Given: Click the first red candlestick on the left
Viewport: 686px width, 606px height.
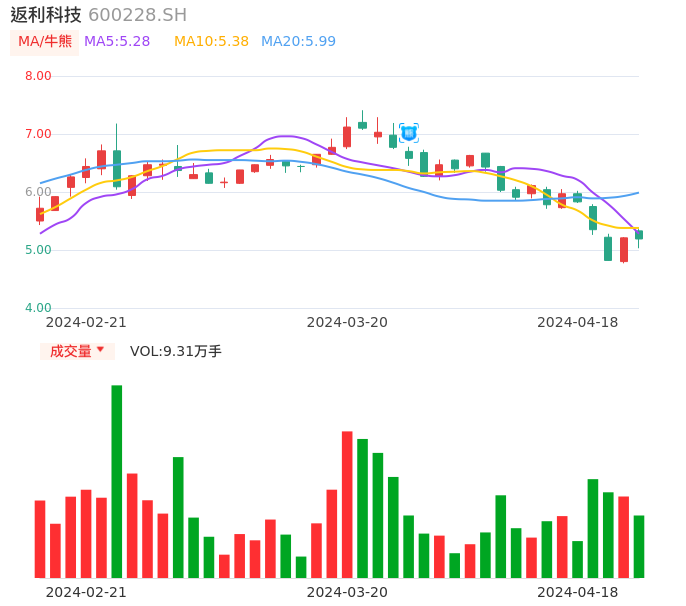Looking at the screenshot, I should [x=40, y=214].
